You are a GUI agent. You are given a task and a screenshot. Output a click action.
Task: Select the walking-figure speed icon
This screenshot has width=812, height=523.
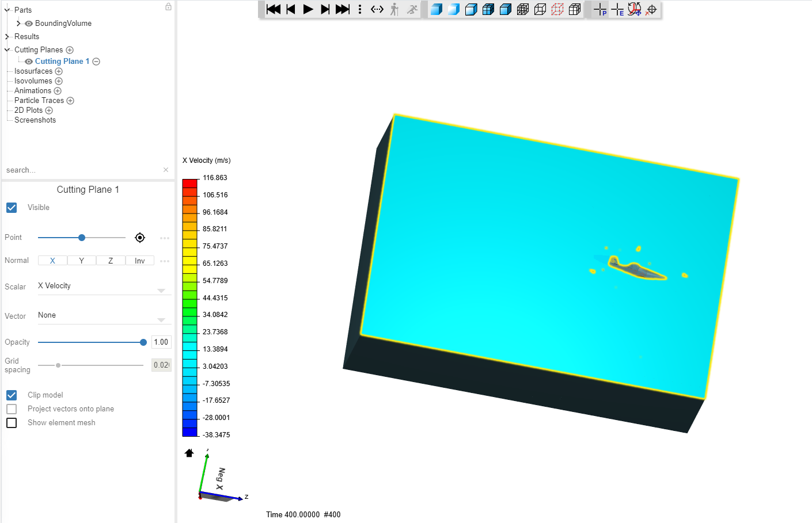(394, 9)
